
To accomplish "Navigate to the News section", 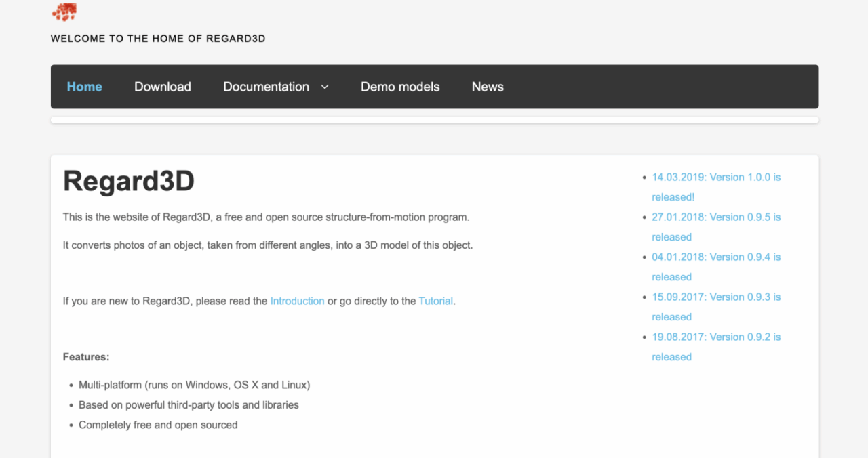I will tap(488, 87).
